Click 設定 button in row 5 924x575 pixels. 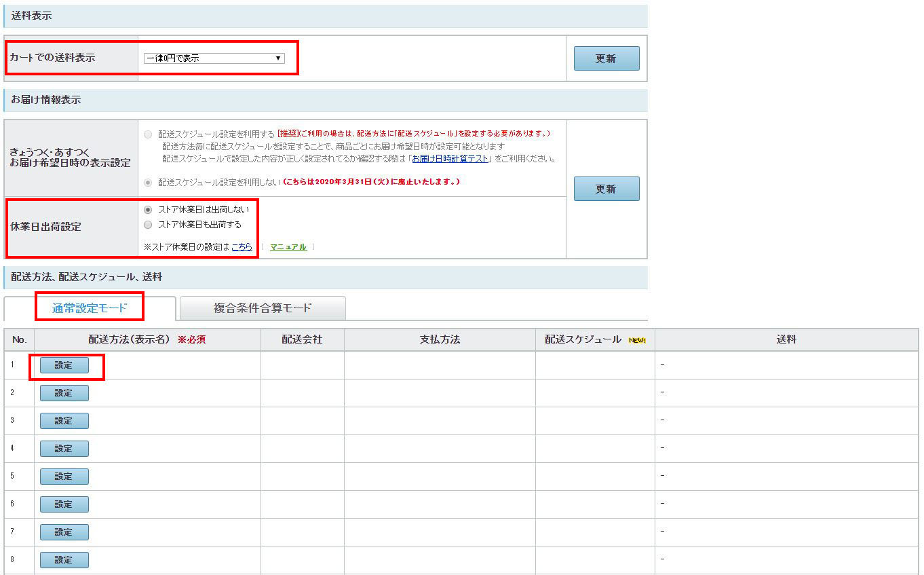(64, 477)
